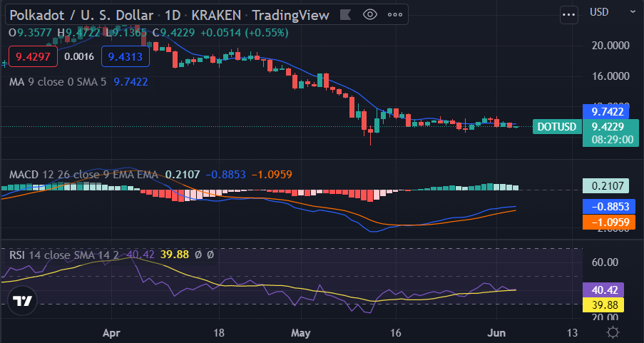
Task: Click the 16 date label on the time axis
Action: tap(396, 333)
